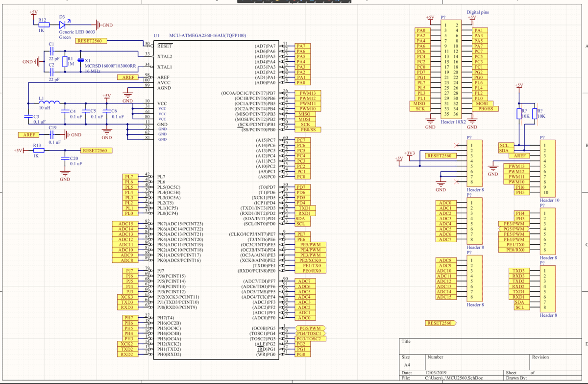Image resolution: width=588 pixels, height=384 pixels.
Task: Click the R1 1M resistor symbol
Action: coord(64,62)
